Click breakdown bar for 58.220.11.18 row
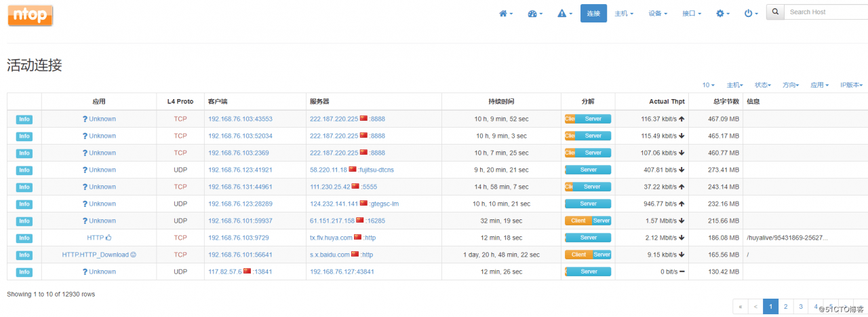 588,170
